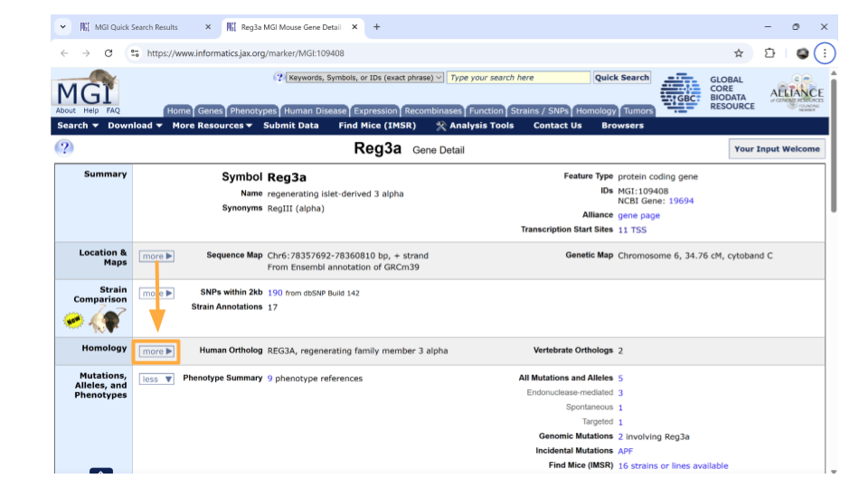Bookmark this page with the star icon
The image size is (868, 488).
tap(739, 53)
